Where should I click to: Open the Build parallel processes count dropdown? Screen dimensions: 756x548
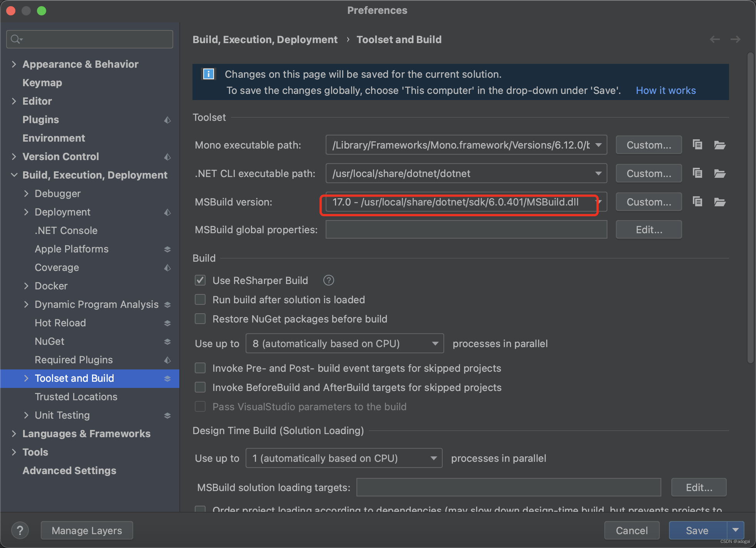pyautogui.click(x=435, y=343)
